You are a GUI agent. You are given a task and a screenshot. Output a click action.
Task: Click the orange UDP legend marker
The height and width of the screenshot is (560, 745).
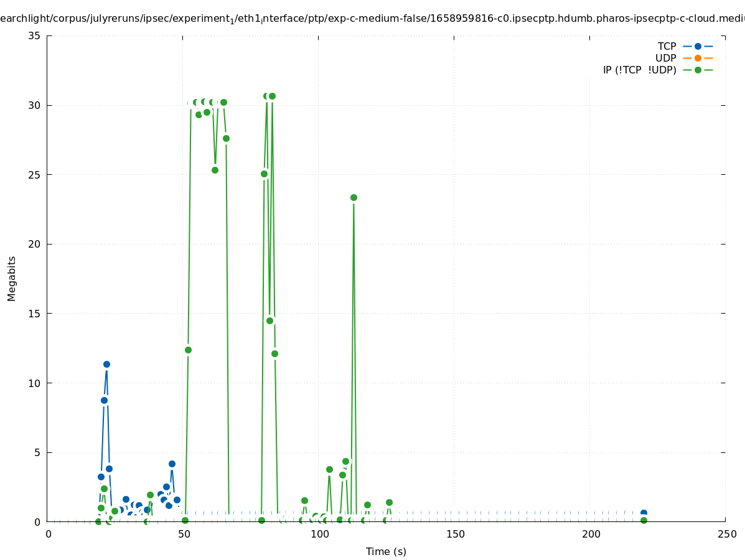click(x=698, y=58)
